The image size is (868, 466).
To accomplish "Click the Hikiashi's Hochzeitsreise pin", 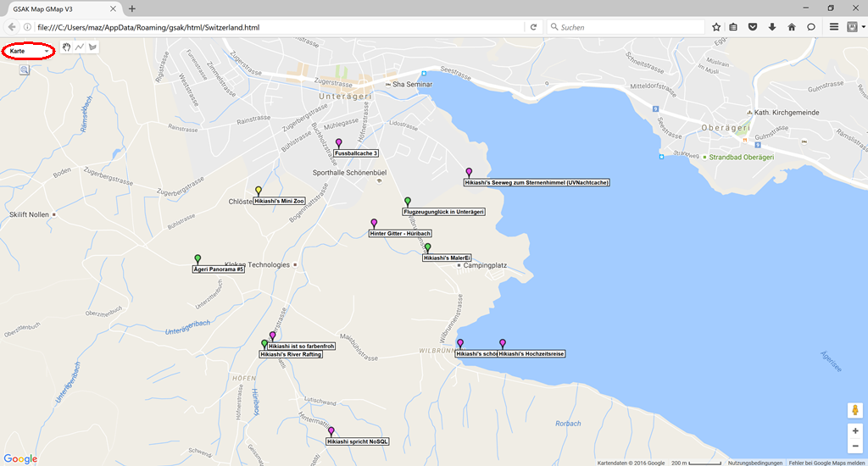I will pyautogui.click(x=503, y=344).
